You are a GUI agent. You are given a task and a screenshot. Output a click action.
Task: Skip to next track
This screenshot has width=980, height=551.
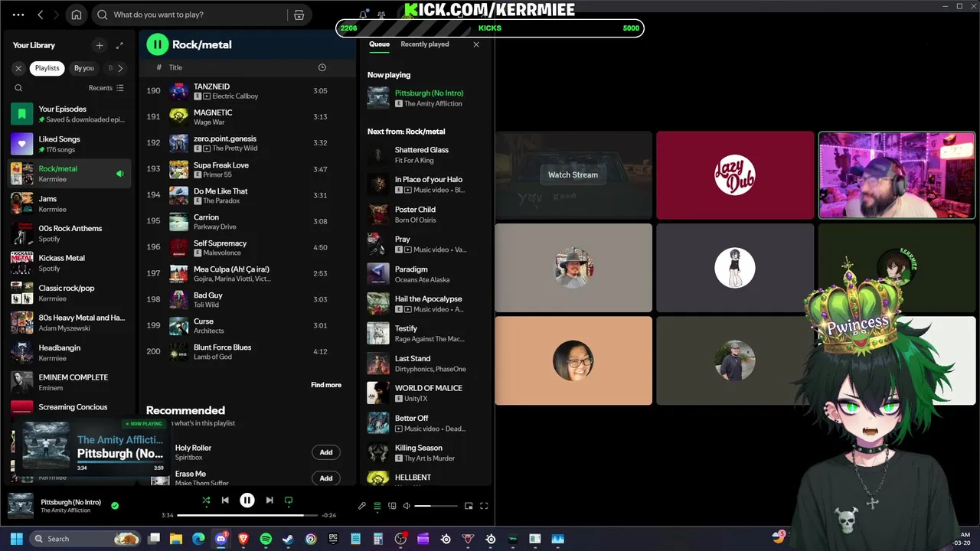pyautogui.click(x=269, y=500)
